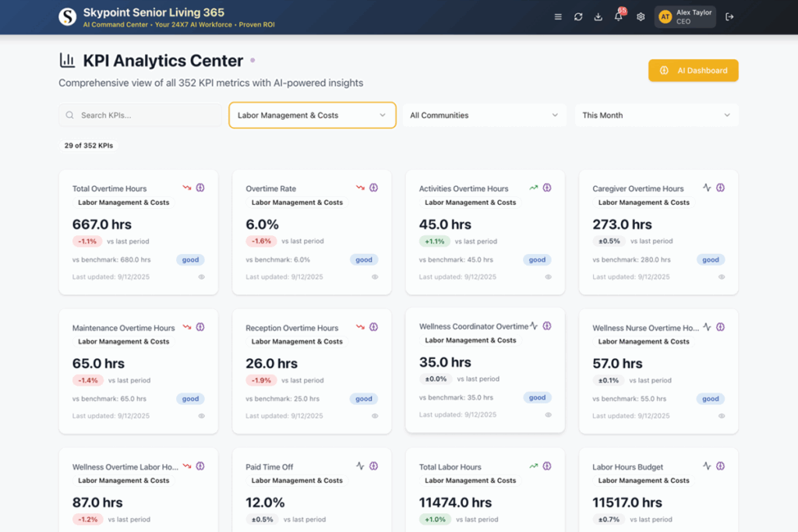Click the refresh icon in header
Viewport: 798px width, 532px height.
point(578,17)
